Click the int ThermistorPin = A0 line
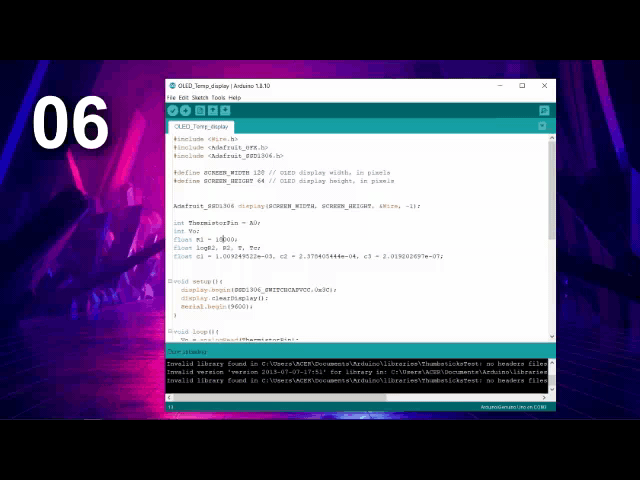 pyautogui.click(x=217, y=223)
